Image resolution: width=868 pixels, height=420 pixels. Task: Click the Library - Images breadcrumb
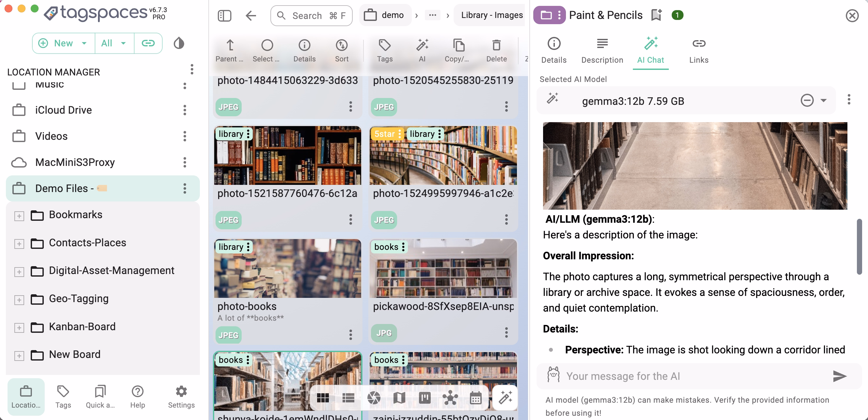[x=491, y=15]
